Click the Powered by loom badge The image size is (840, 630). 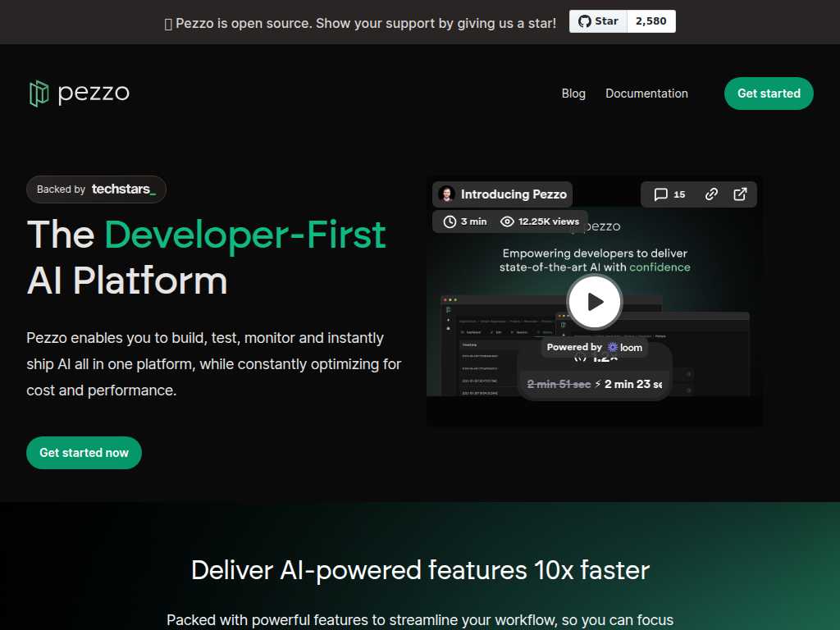point(595,347)
